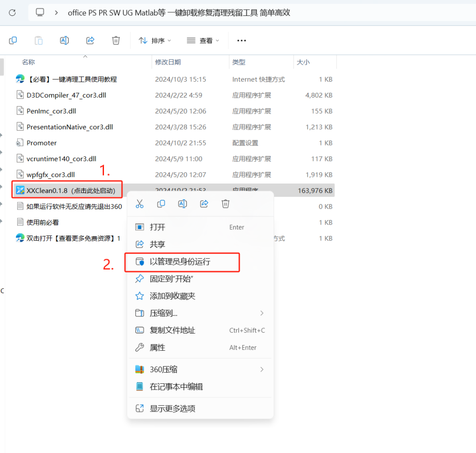Choose 显示更多选项 in context menu
Screen dimensions: 476x453
(x=201, y=408)
